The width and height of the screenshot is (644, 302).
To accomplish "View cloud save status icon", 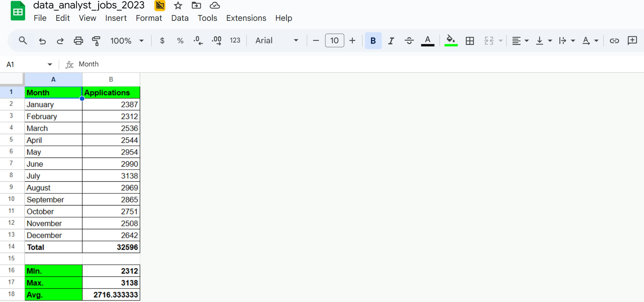I will tap(215, 5).
